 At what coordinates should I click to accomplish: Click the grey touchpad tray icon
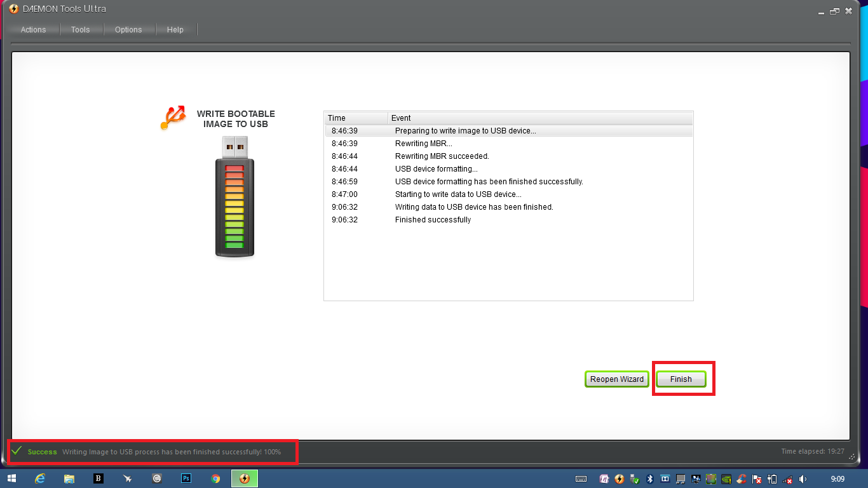click(681, 479)
